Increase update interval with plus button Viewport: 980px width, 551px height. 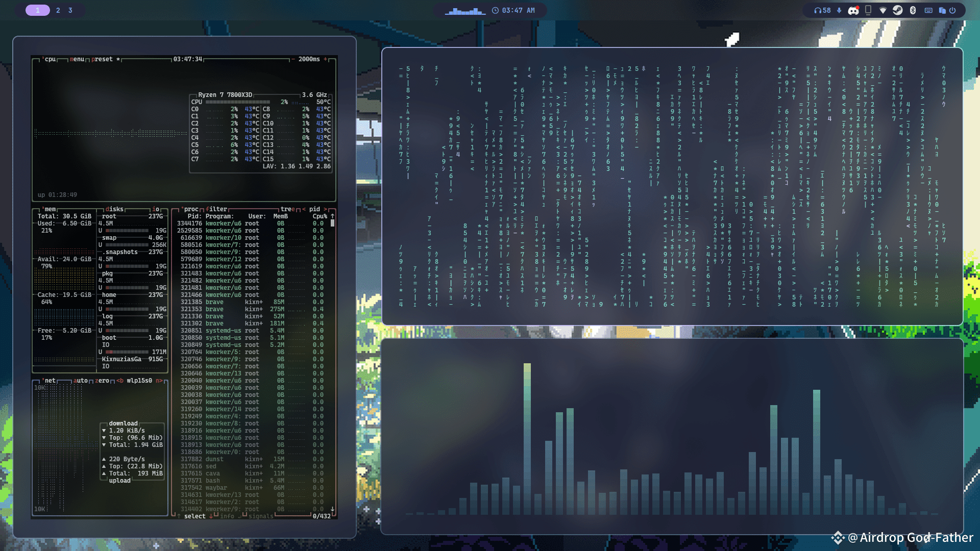(326, 59)
